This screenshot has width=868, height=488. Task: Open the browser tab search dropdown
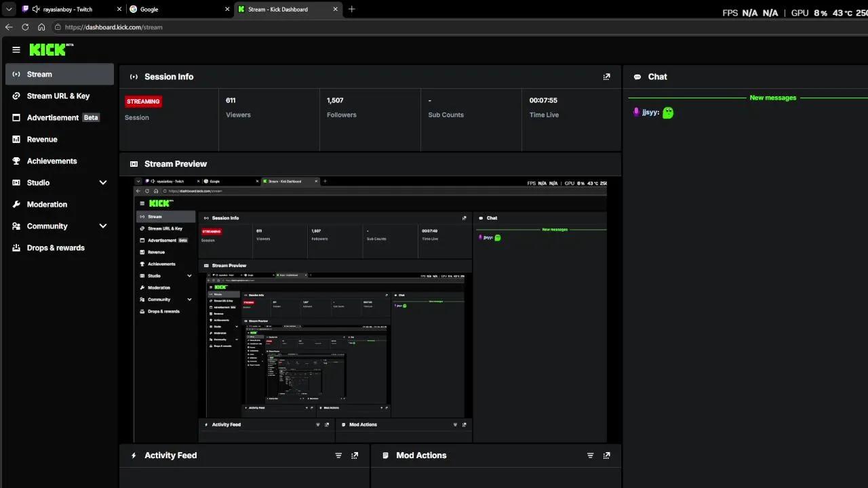pyautogui.click(x=9, y=9)
